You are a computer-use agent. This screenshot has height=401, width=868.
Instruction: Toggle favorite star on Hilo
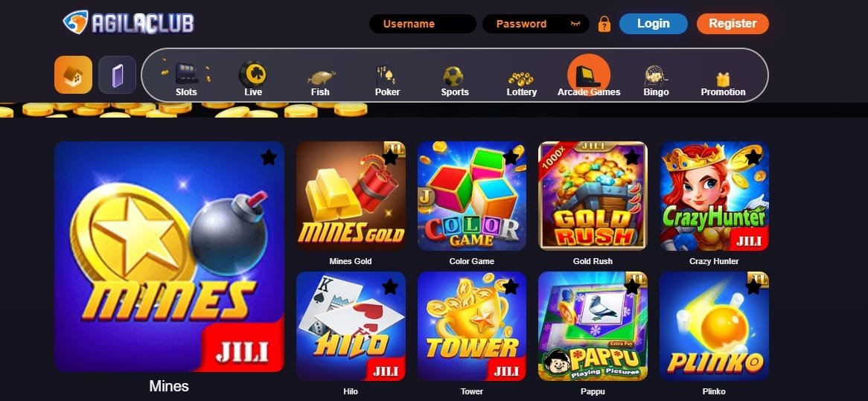(390, 286)
